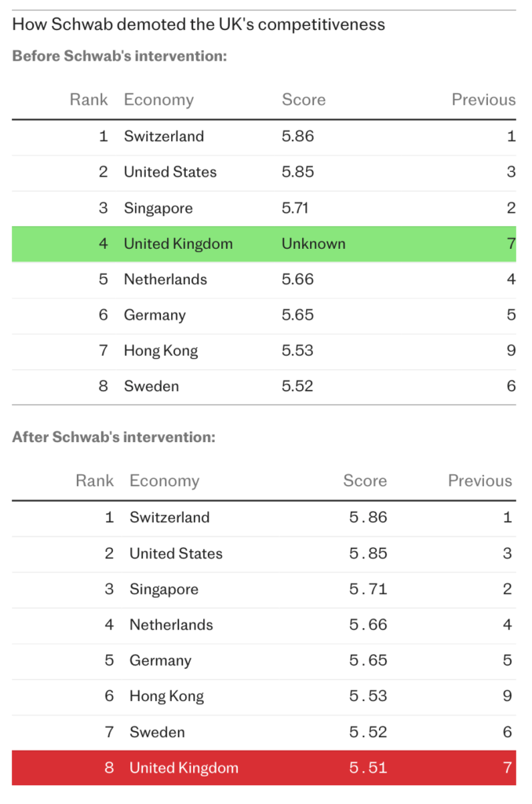Select Netherlands at rank 4 in second table
Image resolution: width=532 pixels, height=804 pixels.
point(171,624)
